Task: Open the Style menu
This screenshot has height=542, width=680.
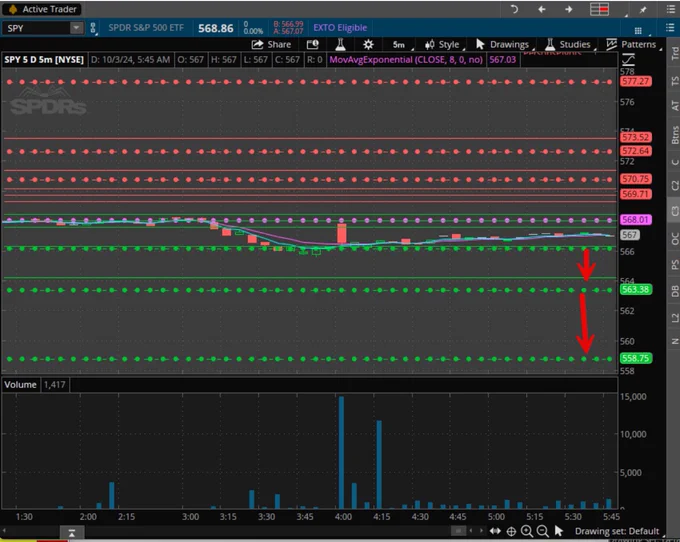Action: click(x=442, y=44)
